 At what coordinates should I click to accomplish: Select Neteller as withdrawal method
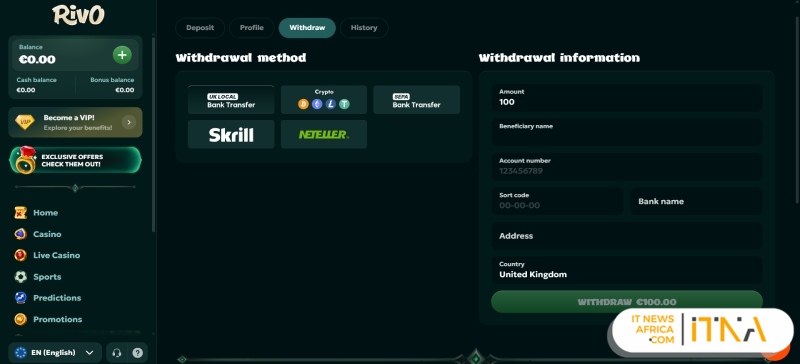[324, 134]
